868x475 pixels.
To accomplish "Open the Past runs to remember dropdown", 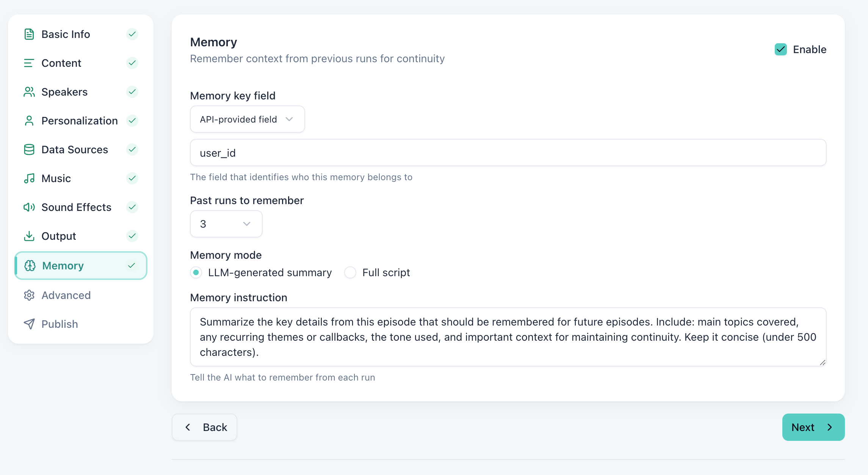I will [226, 224].
